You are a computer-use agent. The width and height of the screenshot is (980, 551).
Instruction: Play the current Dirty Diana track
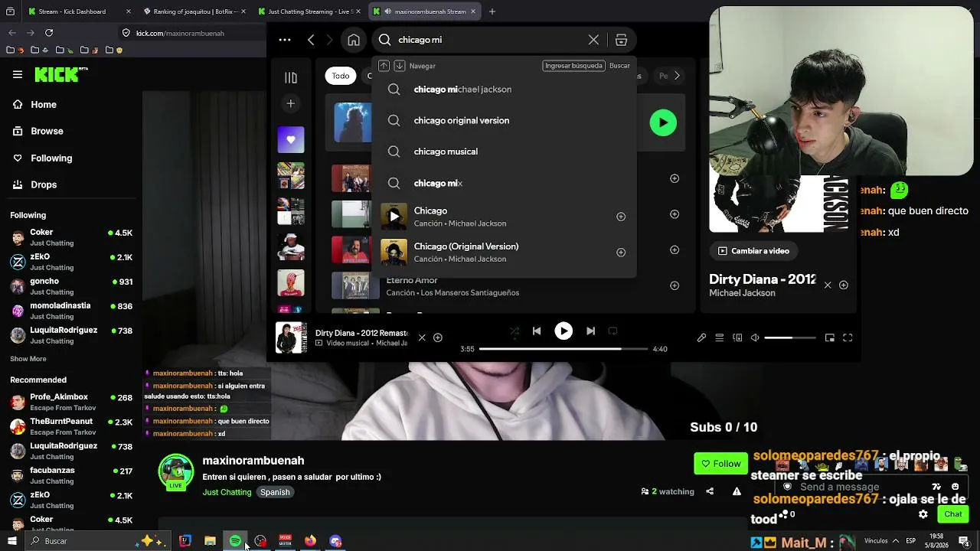click(563, 331)
